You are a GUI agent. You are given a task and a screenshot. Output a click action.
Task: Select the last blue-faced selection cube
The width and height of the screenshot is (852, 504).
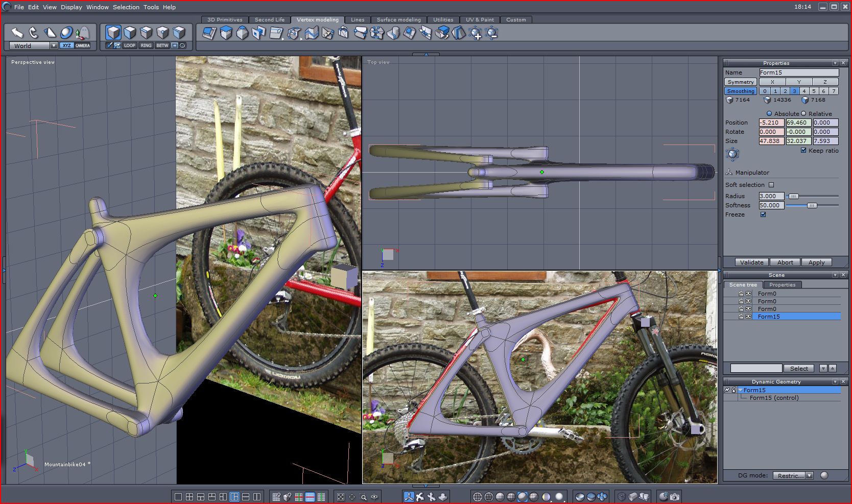(x=179, y=33)
